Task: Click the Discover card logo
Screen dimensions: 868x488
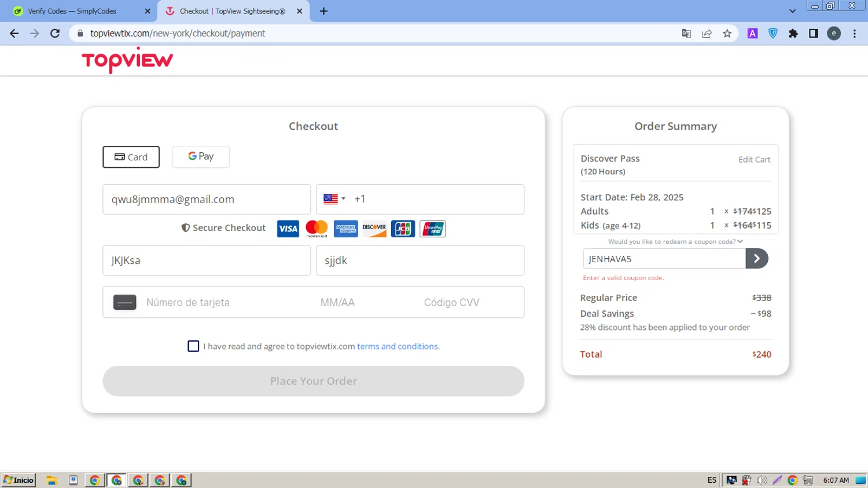Action: tap(374, 229)
